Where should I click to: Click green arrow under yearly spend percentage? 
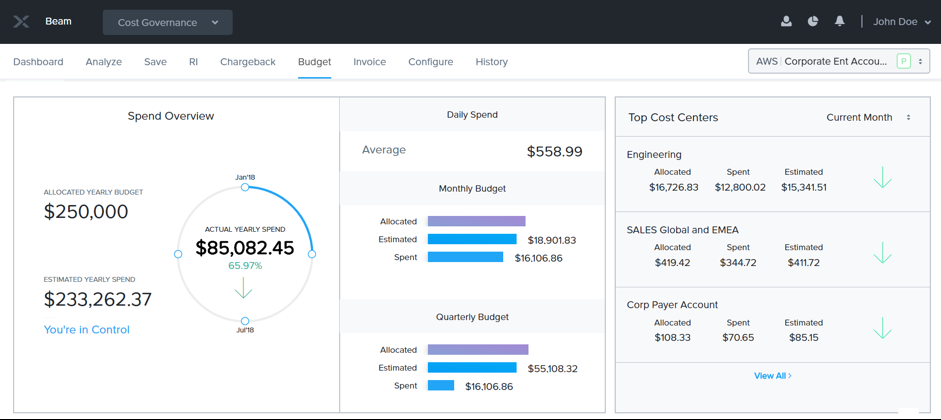pos(243,289)
